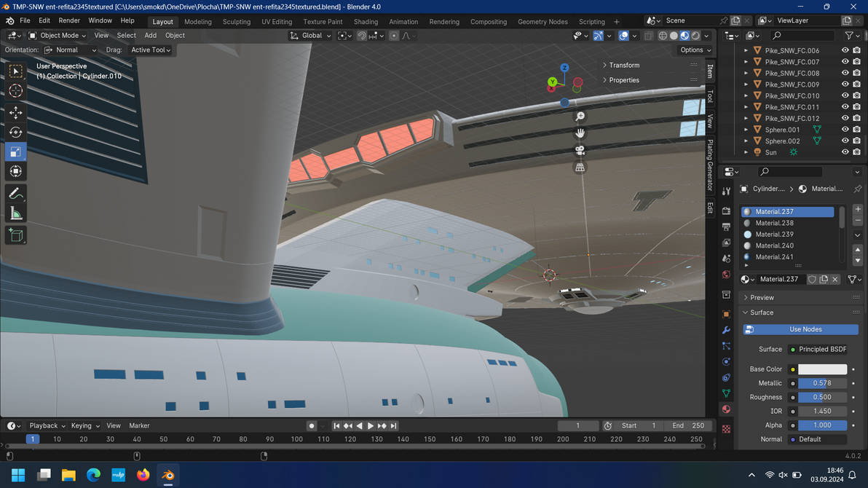
Task: Expand the Sun item in outliner
Action: (x=746, y=152)
